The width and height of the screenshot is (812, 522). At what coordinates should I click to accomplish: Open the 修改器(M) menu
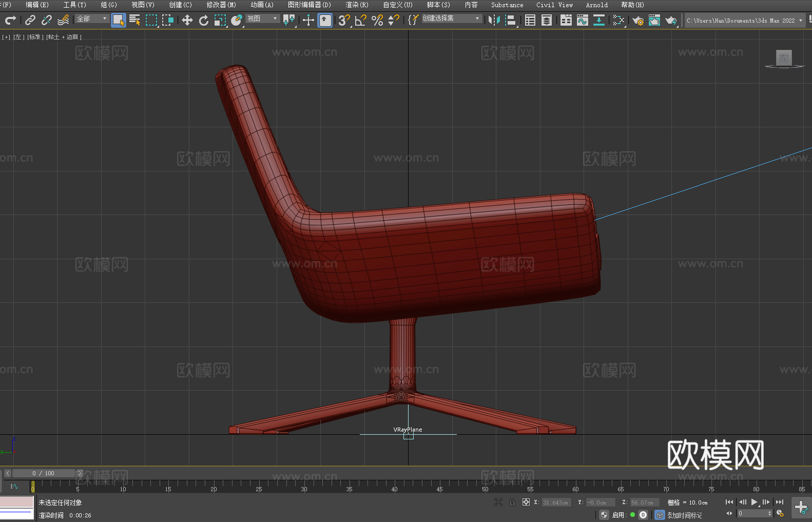coord(221,5)
